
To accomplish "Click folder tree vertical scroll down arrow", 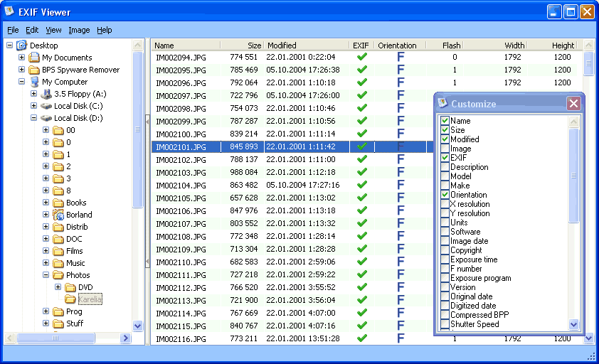I will pyautogui.click(x=138, y=326).
